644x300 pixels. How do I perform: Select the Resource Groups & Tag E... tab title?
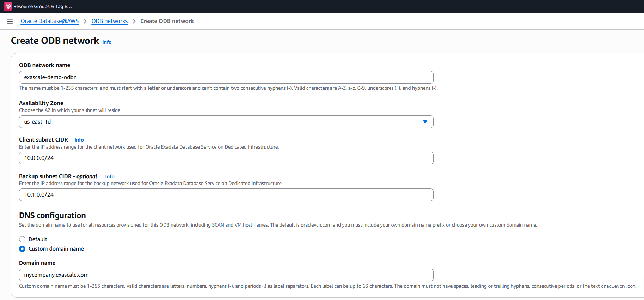tap(43, 6)
